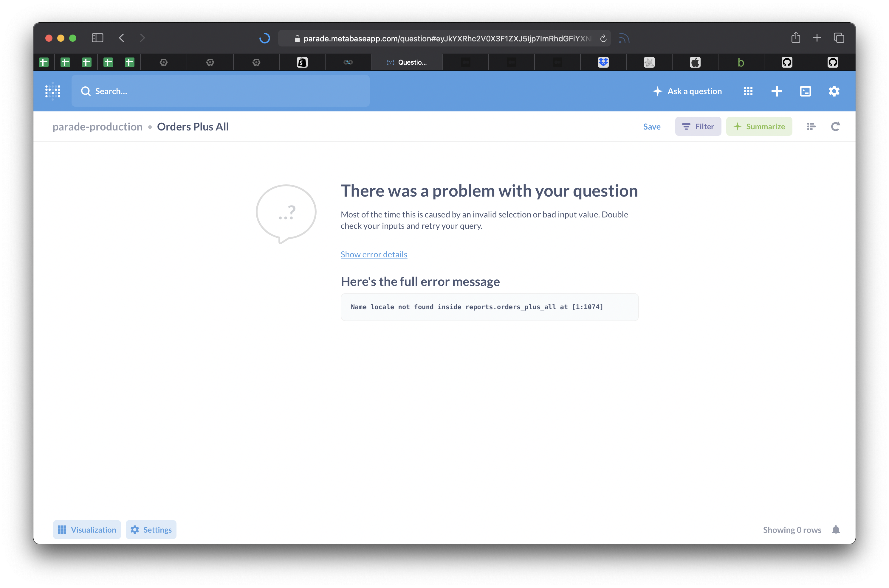The width and height of the screenshot is (889, 588).
Task: Select the Questio... Metabase tab
Action: tap(407, 62)
